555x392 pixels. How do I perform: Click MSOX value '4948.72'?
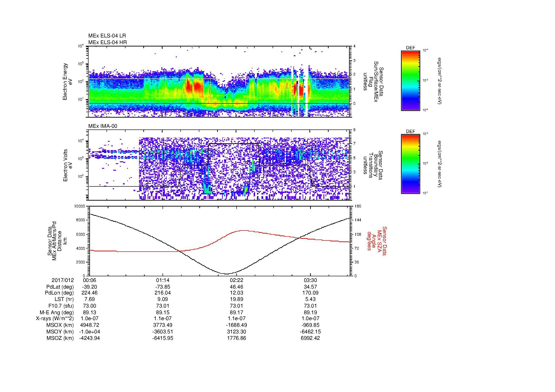point(89,325)
